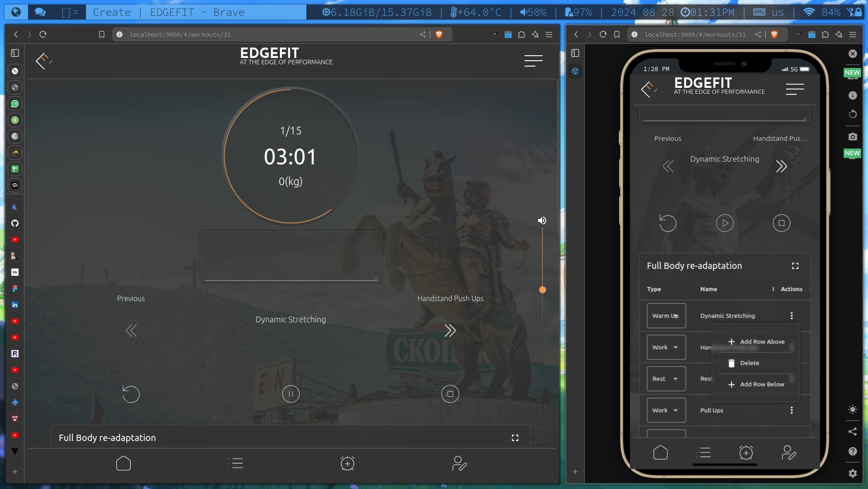
Task: Click the notes text area under timer
Action: [291, 256]
